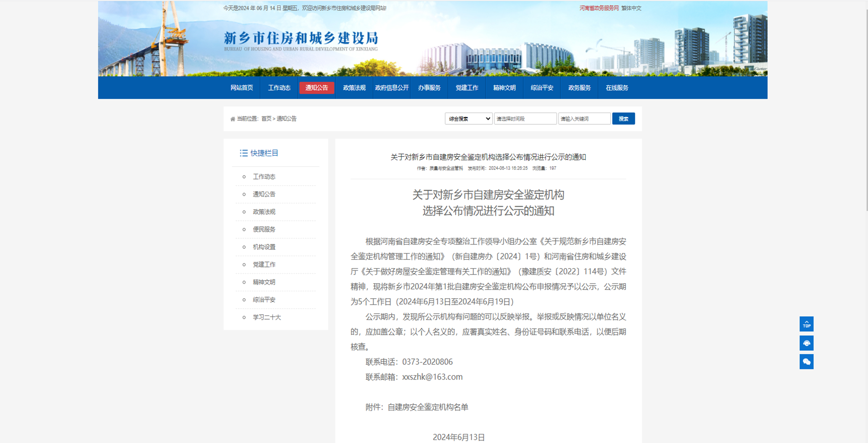Click the WeChat icon in the floating sidebar

point(806,362)
